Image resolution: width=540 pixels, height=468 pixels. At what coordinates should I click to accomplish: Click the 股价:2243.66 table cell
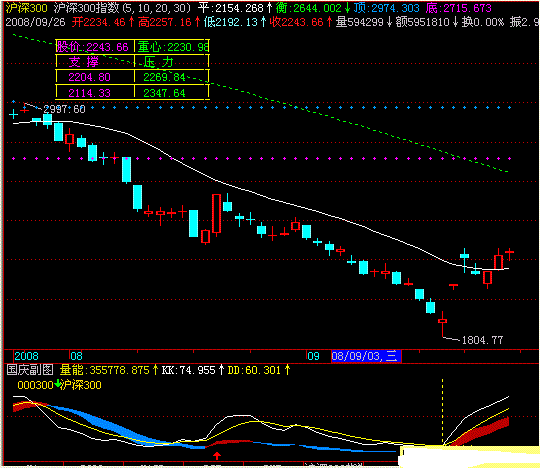(x=95, y=46)
